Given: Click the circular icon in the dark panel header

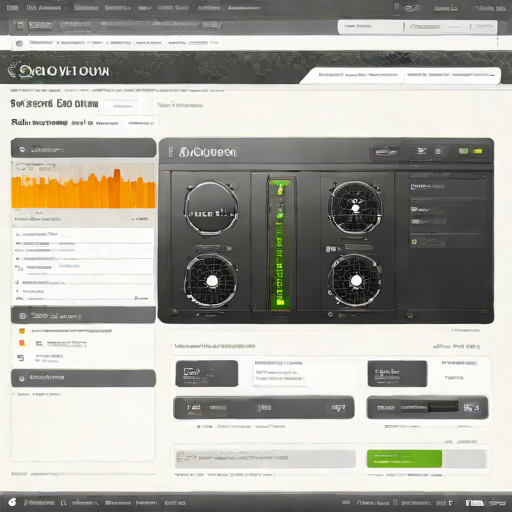Looking at the screenshot, I should 438,152.
